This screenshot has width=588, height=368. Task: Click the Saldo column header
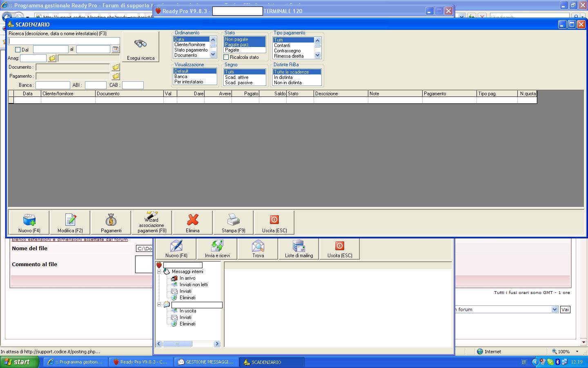coord(273,94)
